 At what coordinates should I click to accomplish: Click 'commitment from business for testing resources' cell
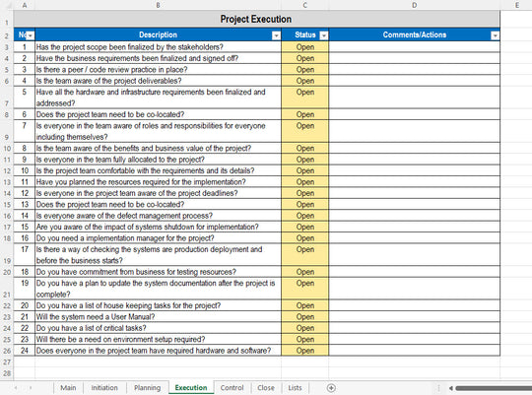(158, 272)
